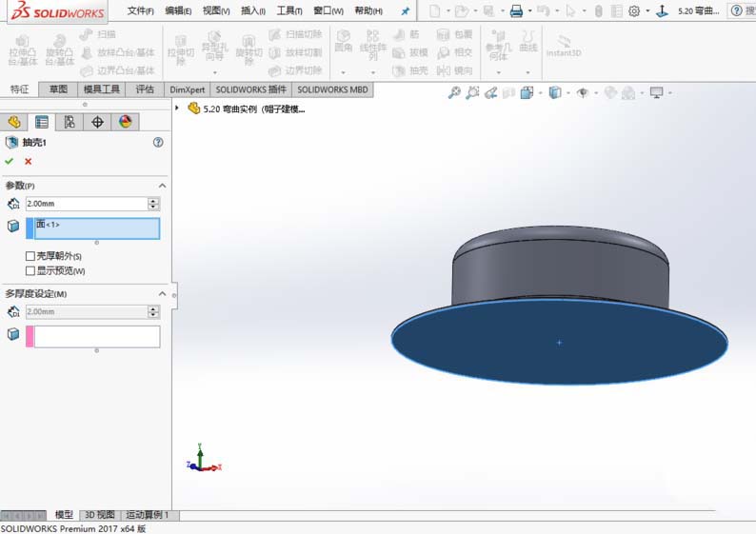Click the Zoom to Fit magnifier icon
The width and height of the screenshot is (756, 534).
tap(454, 92)
